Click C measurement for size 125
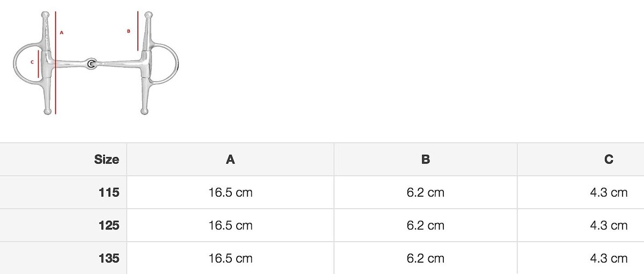 (x=609, y=226)
